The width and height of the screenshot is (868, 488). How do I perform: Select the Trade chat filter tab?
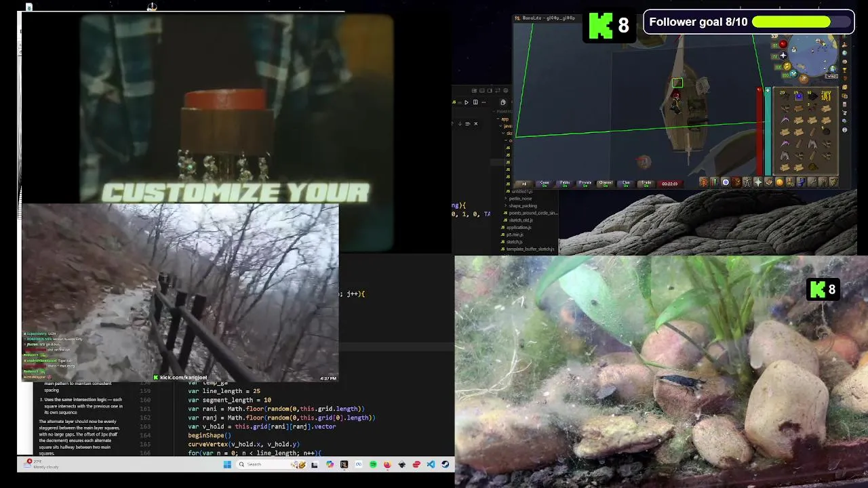(646, 183)
